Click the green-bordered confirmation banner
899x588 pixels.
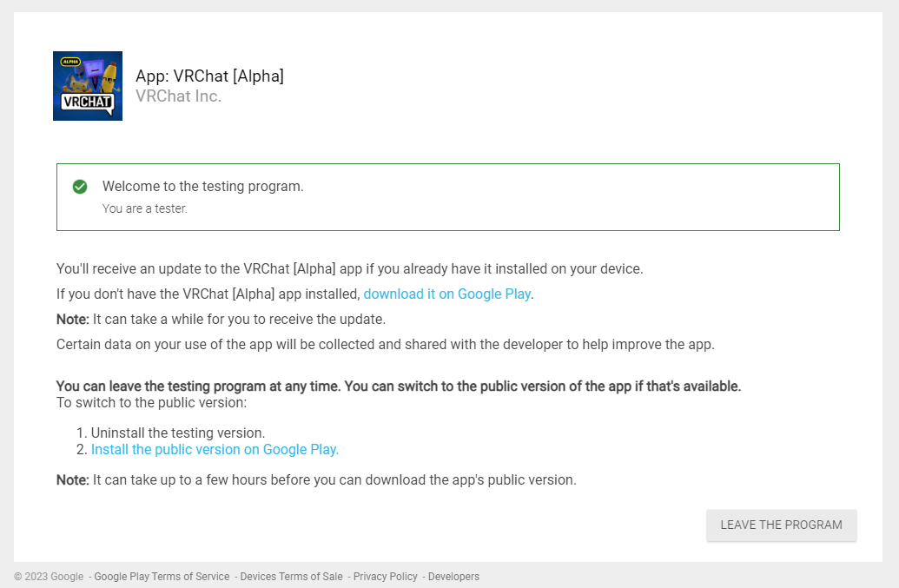[x=448, y=196]
